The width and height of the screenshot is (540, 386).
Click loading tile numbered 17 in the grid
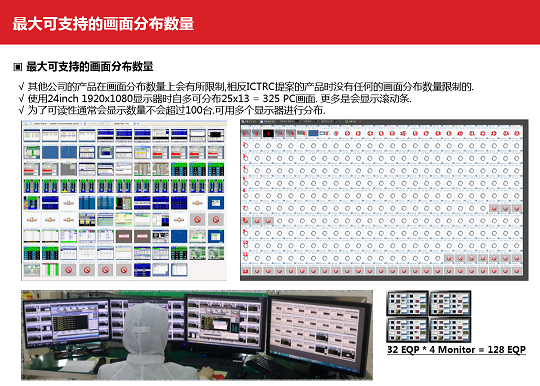pos(426,133)
